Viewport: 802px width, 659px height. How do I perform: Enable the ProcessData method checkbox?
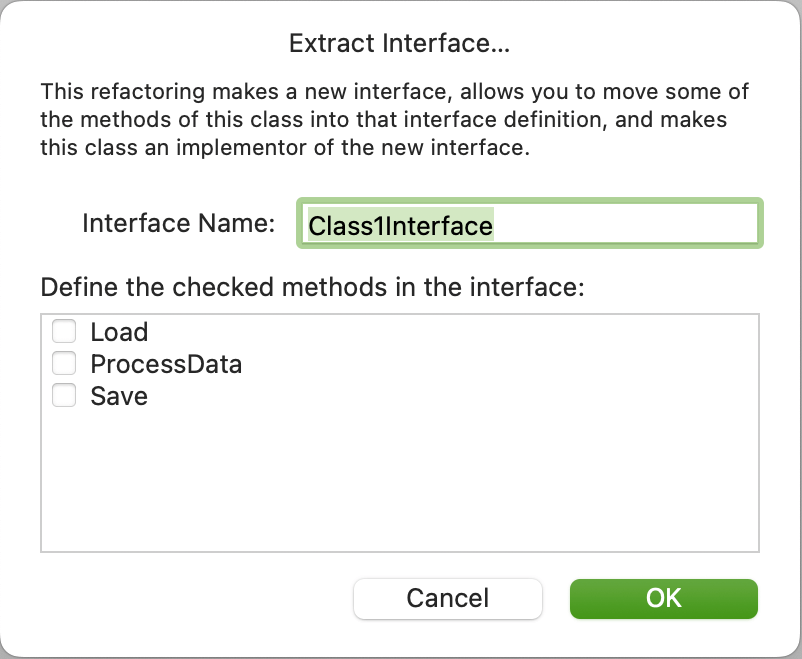click(64, 364)
